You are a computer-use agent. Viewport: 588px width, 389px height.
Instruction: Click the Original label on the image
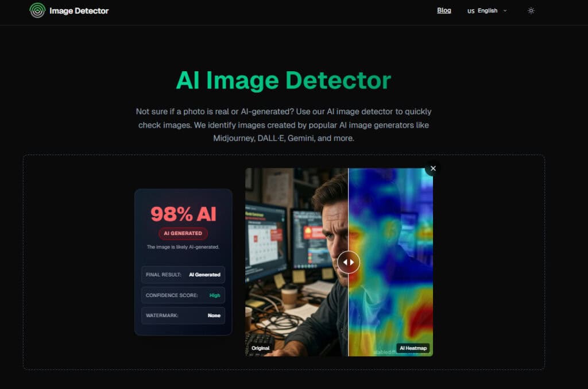[x=260, y=348]
